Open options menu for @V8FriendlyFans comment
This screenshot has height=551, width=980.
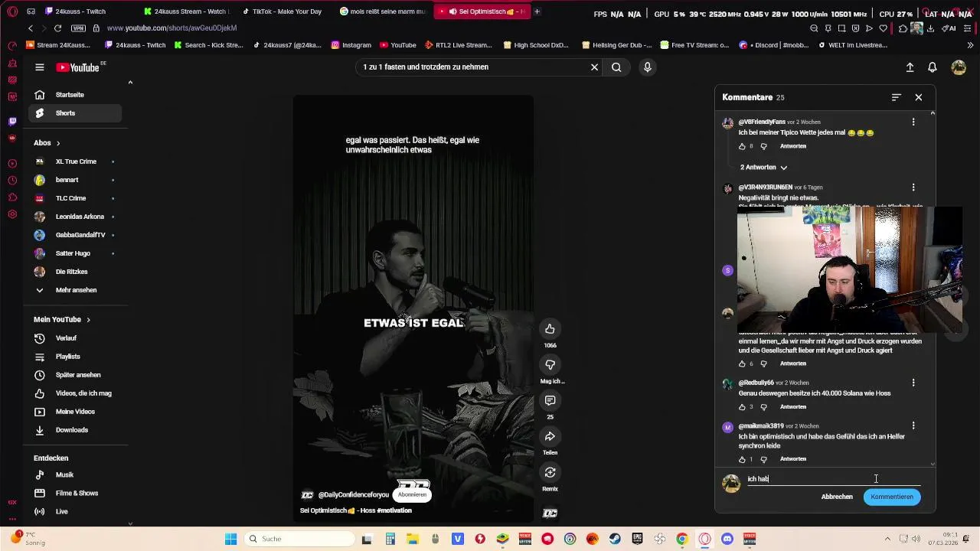(x=913, y=122)
